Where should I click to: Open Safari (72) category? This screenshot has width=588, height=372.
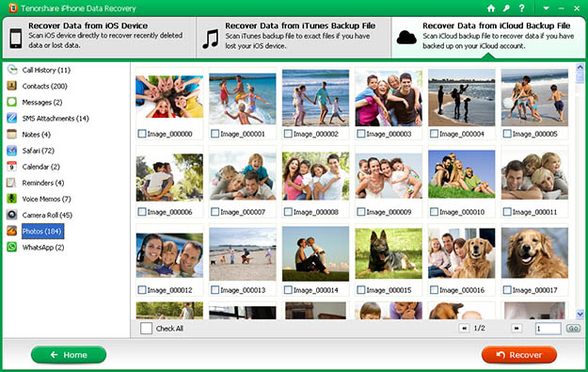(x=39, y=151)
